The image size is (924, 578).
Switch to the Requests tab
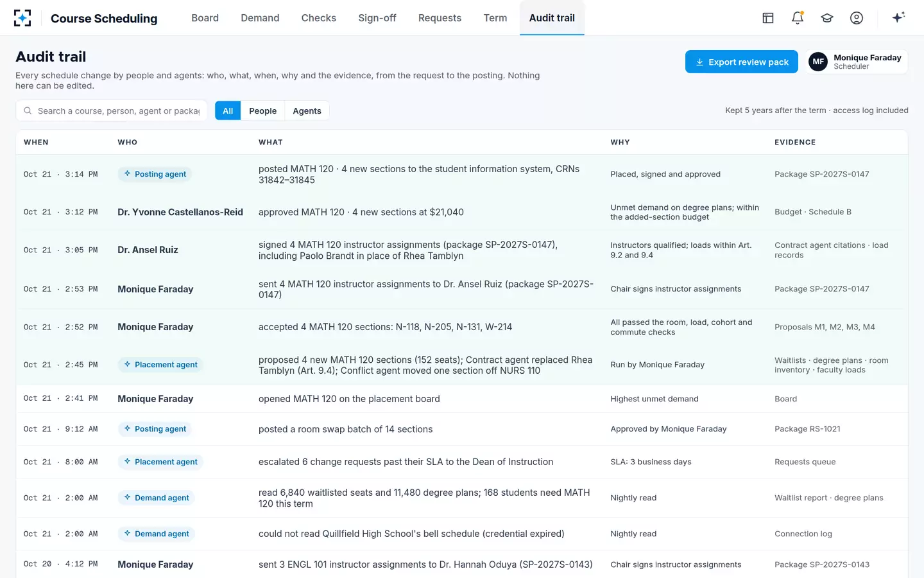tap(440, 18)
